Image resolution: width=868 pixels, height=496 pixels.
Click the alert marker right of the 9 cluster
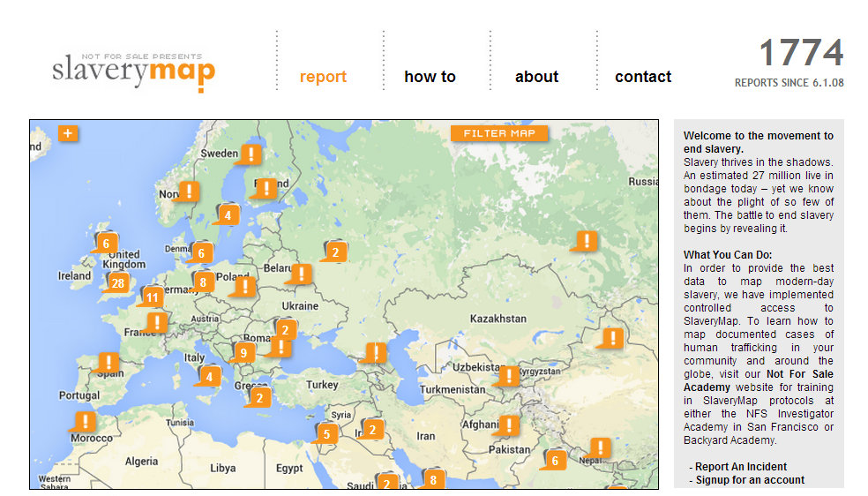[281, 347]
